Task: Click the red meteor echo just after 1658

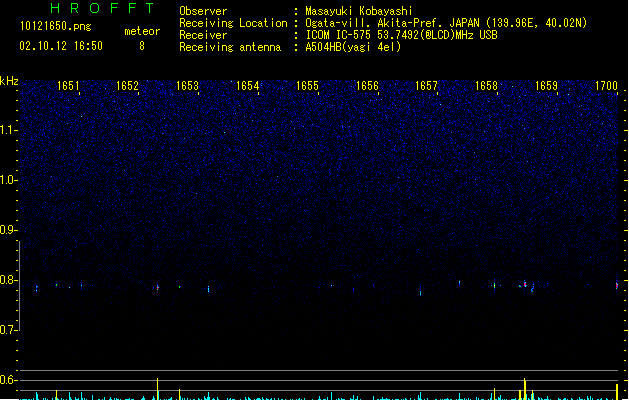Action: (525, 284)
